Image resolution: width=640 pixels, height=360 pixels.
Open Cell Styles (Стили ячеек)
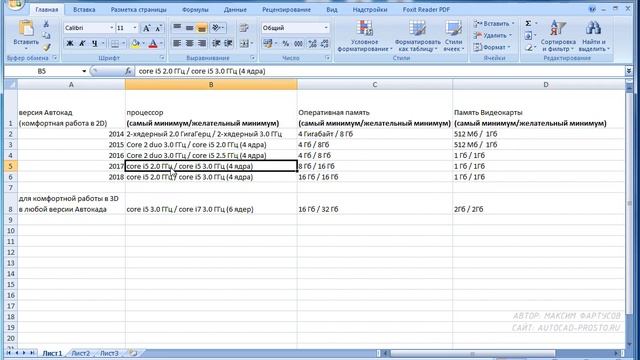[453, 36]
